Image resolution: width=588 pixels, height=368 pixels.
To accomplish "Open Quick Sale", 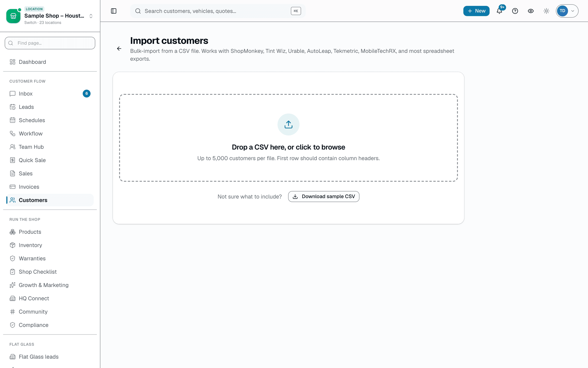I will click(x=50, y=160).
